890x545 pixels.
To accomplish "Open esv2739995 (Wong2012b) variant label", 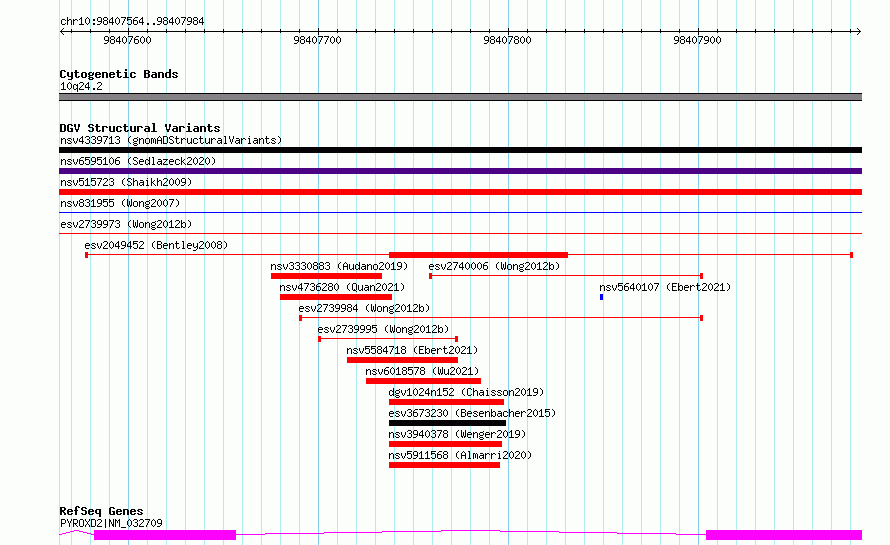I will pyautogui.click(x=383, y=329).
